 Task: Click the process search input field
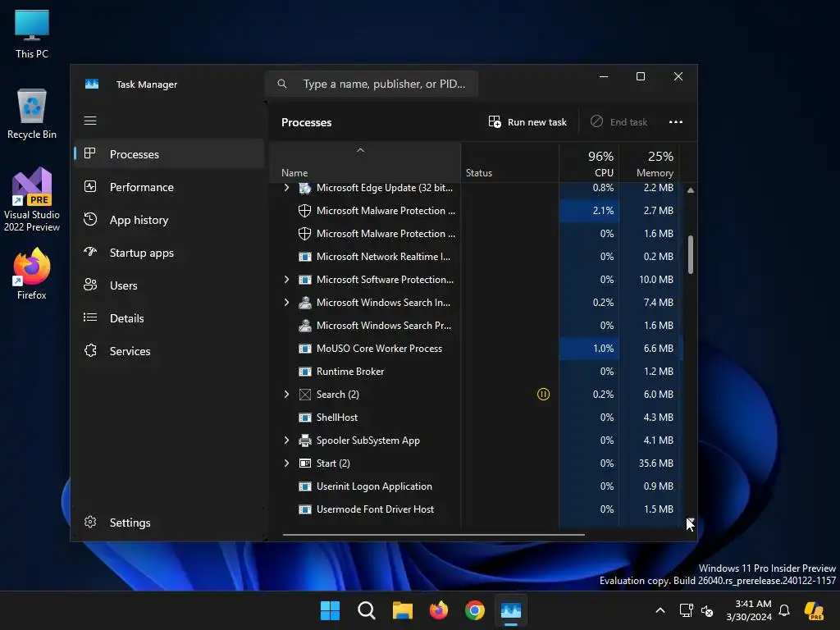[x=372, y=84]
